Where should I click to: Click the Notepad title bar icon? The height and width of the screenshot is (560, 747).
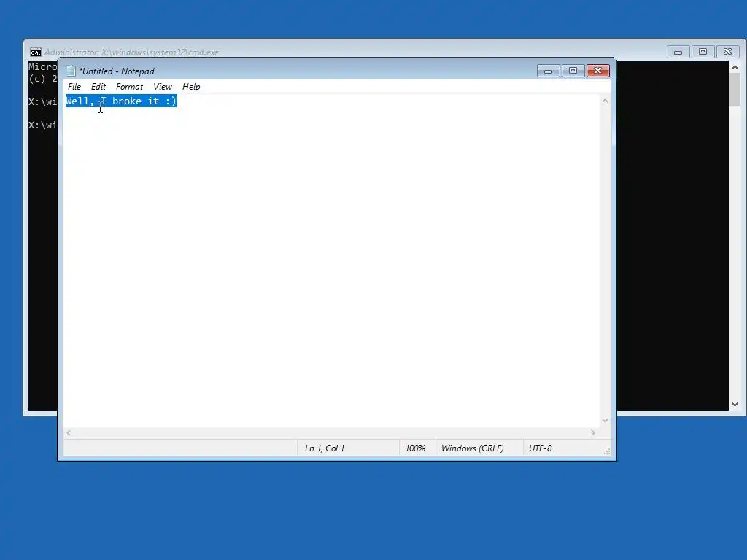coord(71,71)
